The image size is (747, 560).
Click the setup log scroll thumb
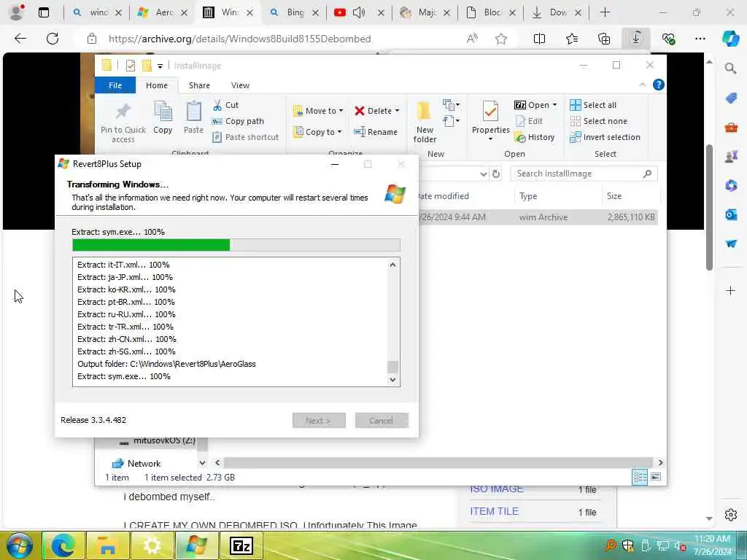point(392,367)
